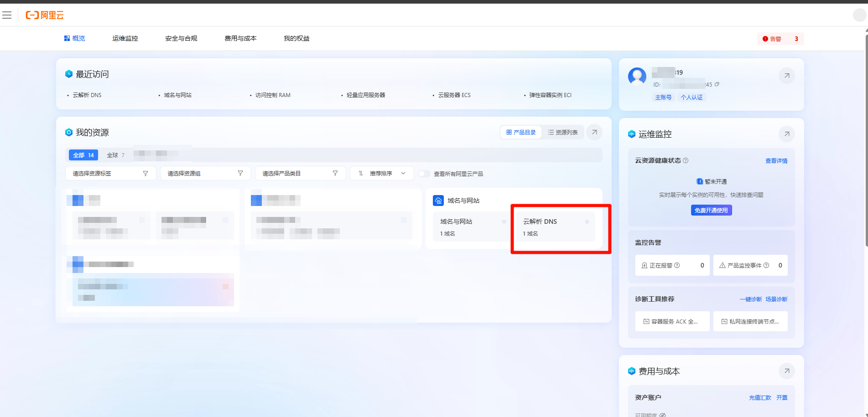Switch to 资源列表 view
The height and width of the screenshot is (417, 868).
tap(563, 132)
